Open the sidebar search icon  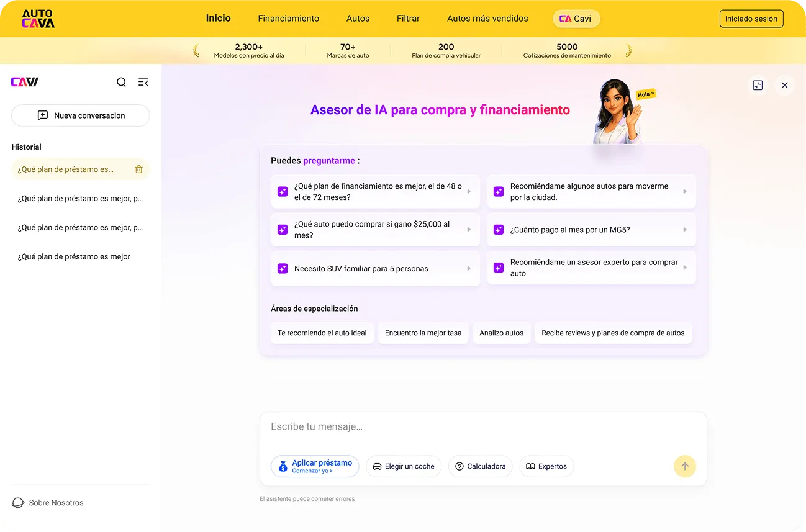coord(122,82)
